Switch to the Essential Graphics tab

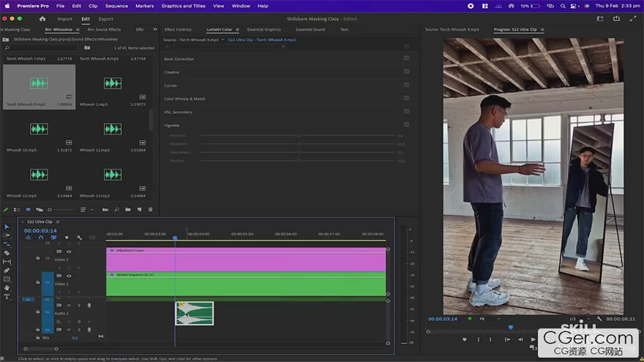(x=263, y=29)
